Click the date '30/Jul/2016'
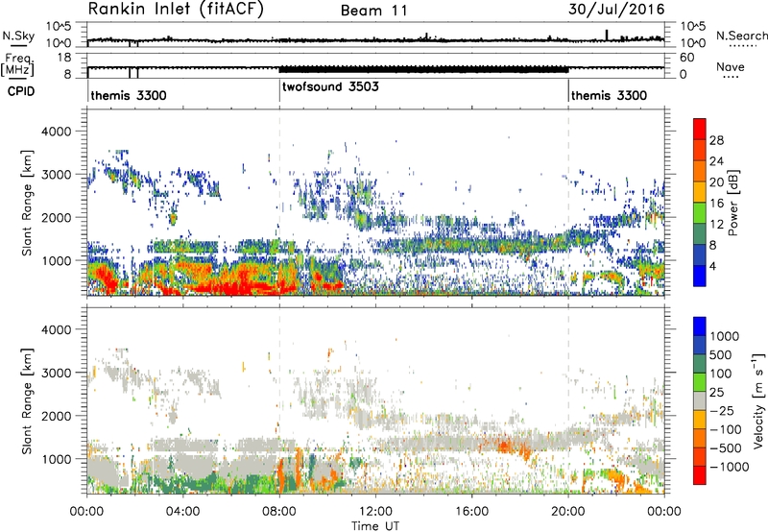768x532 pixels. click(616, 10)
